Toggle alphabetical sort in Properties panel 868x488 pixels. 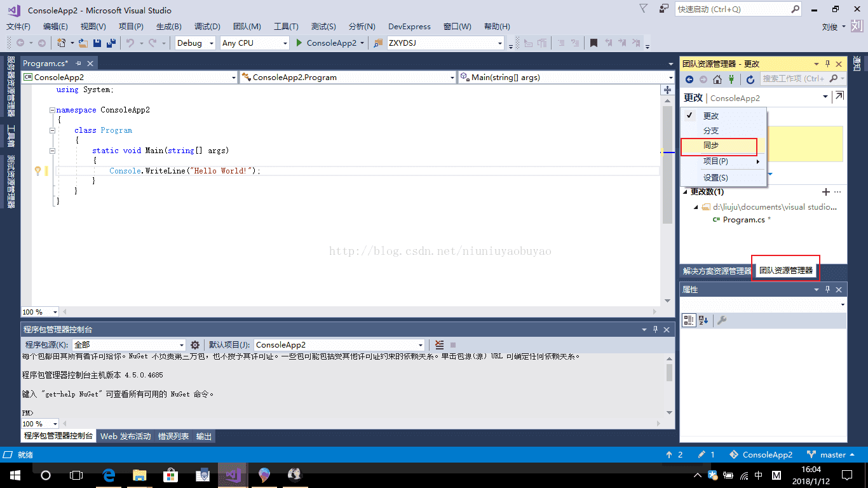[x=703, y=320]
